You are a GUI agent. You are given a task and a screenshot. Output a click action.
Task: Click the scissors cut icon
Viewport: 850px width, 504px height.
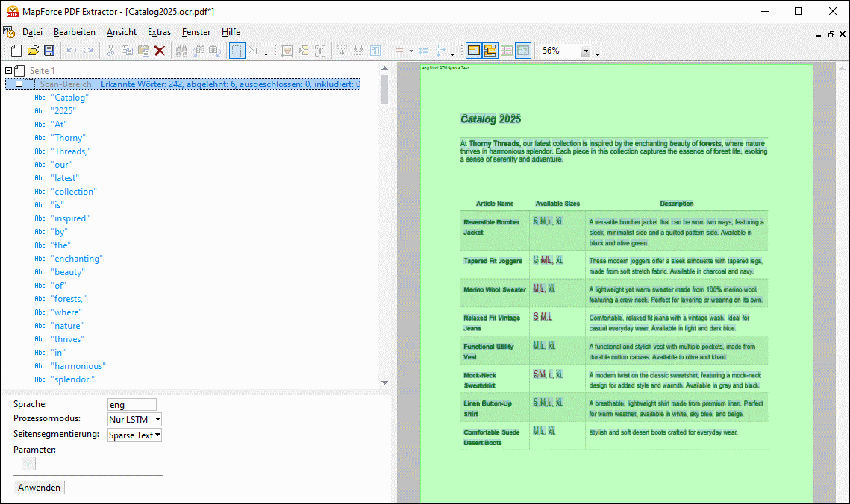click(110, 51)
